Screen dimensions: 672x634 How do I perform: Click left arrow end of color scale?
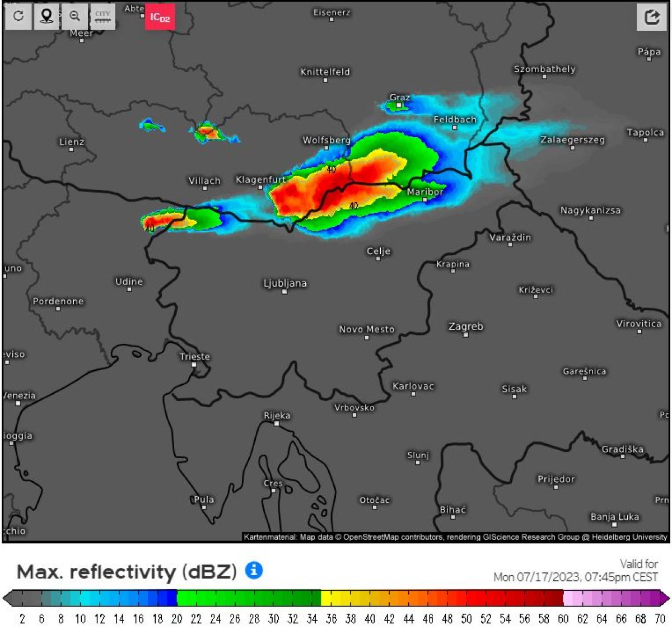7,598
